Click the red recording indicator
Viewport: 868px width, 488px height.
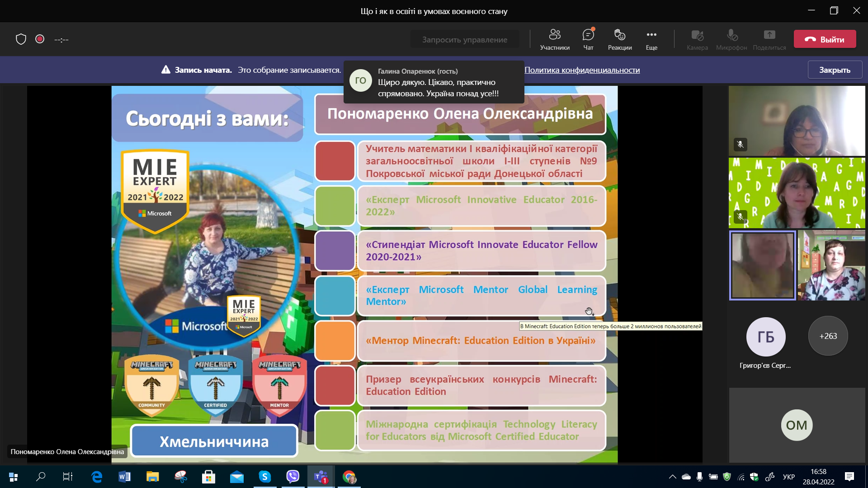coord(40,39)
